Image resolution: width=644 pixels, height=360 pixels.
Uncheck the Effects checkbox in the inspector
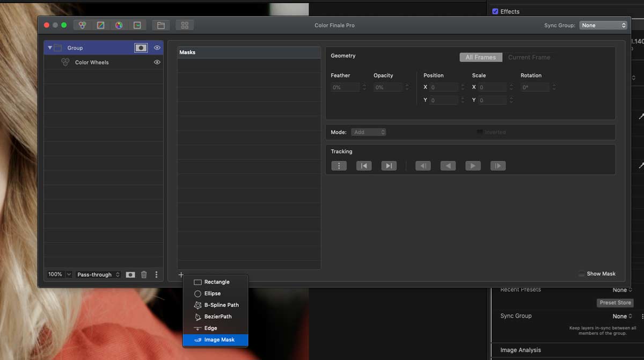point(495,11)
